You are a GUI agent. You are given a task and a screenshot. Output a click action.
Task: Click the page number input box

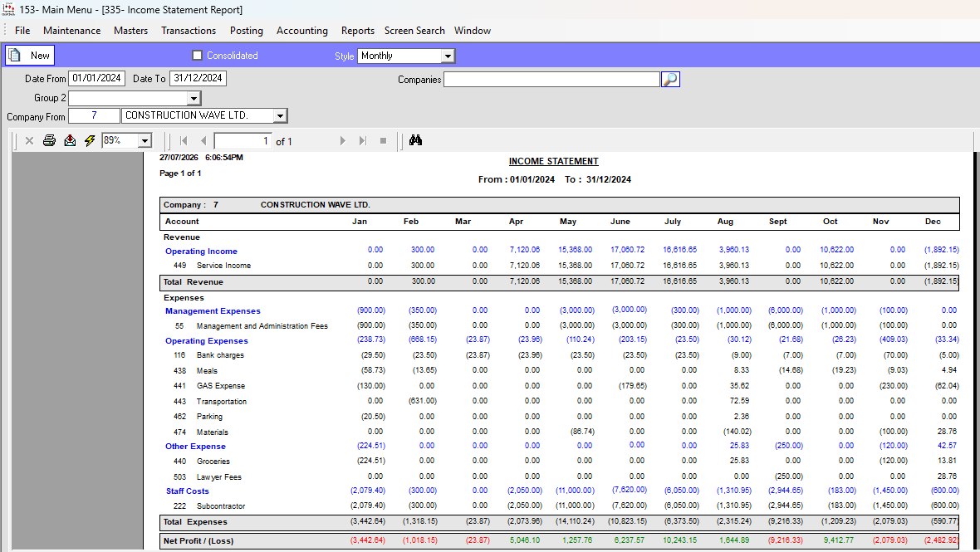(x=243, y=140)
